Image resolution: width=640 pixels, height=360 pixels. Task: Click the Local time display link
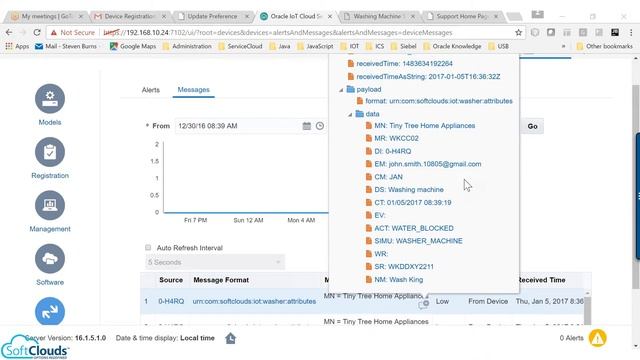pyautogui.click(x=197, y=338)
